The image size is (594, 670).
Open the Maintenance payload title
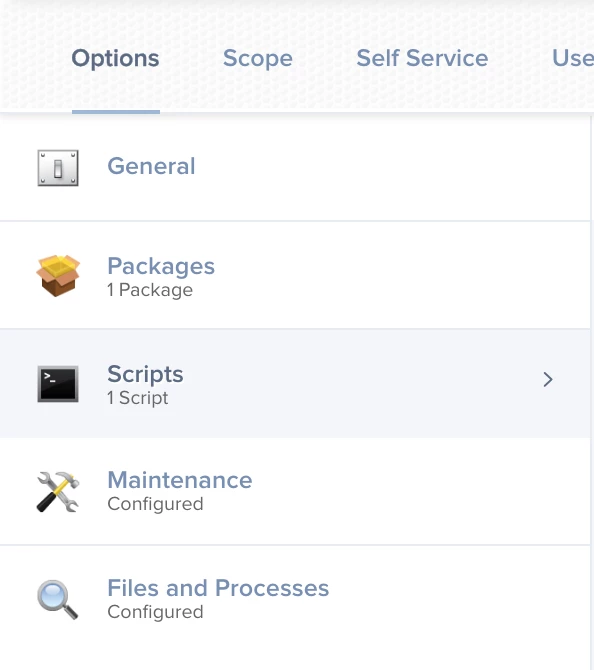point(180,480)
